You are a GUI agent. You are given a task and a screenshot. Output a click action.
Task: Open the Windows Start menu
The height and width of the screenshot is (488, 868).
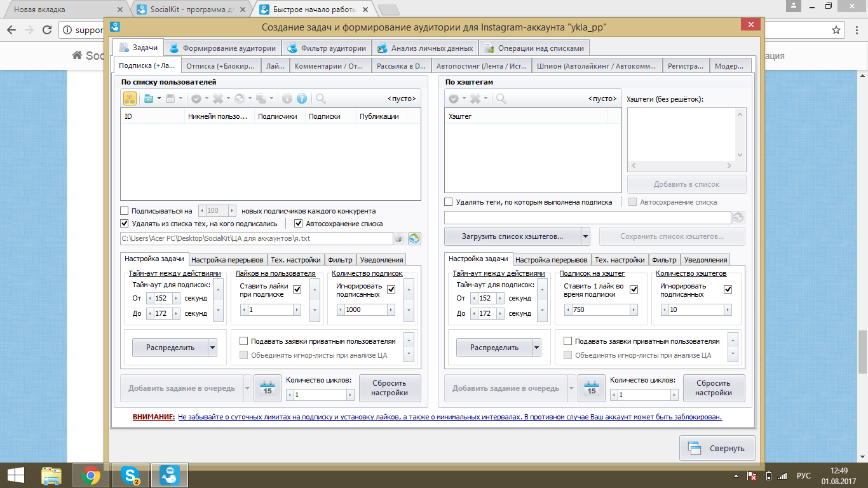pos(15,475)
